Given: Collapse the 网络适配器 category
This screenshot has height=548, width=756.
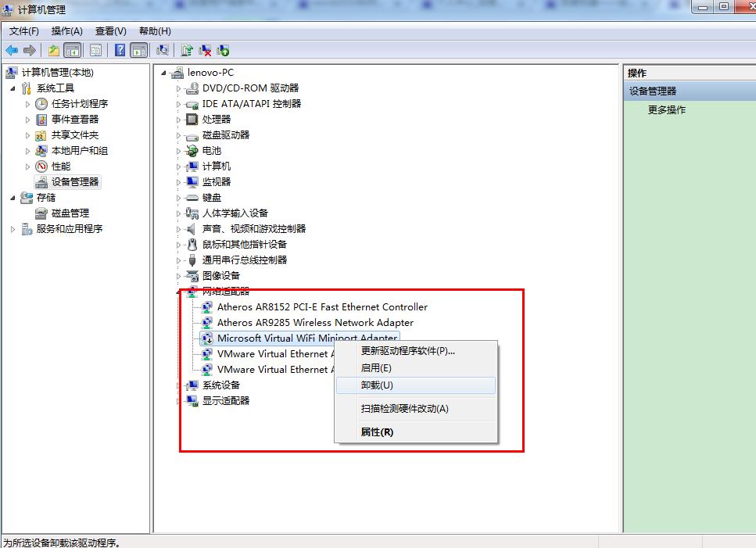Looking at the screenshot, I should pyautogui.click(x=177, y=291).
